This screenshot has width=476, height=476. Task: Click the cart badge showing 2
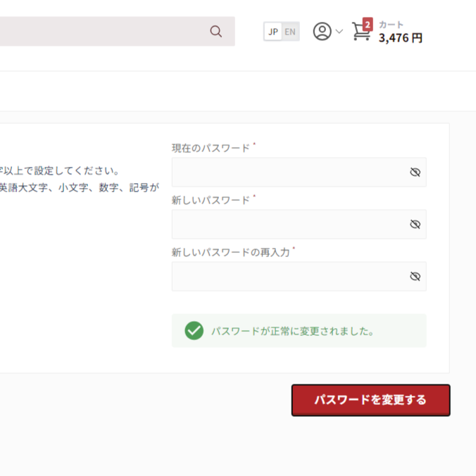tap(368, 24)
